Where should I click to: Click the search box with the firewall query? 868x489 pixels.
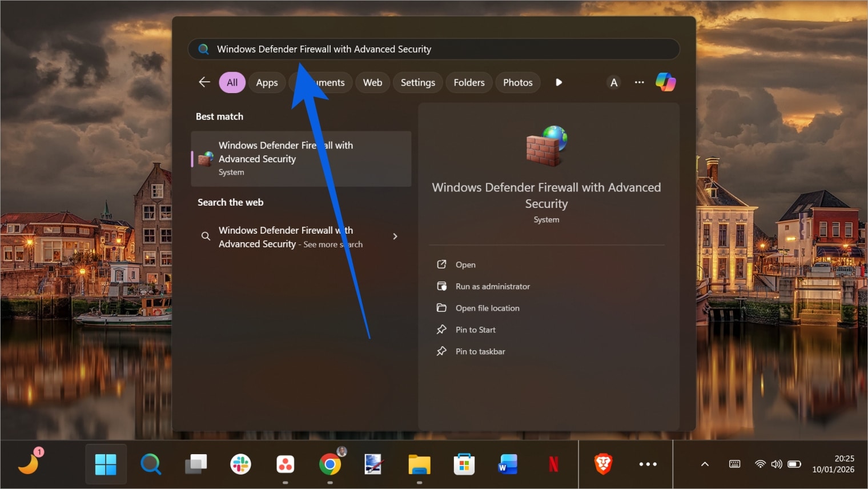pyautogui.click(x=433, y=49)
